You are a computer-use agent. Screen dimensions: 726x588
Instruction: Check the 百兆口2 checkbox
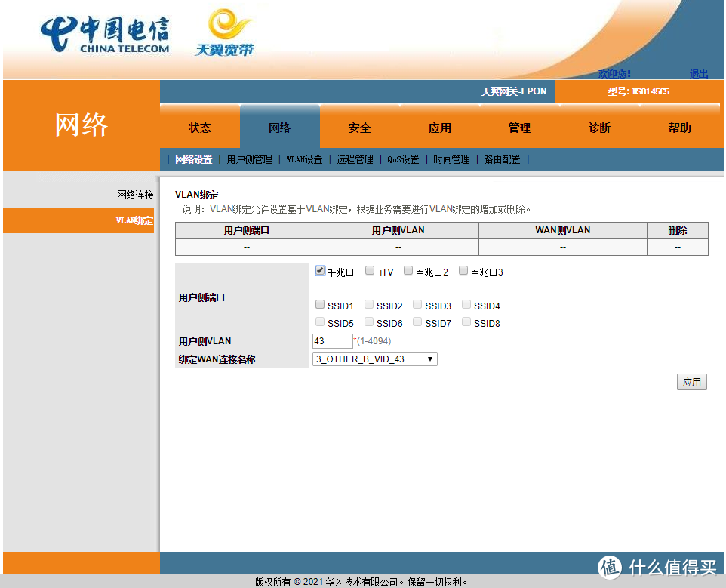pos(408,269)
